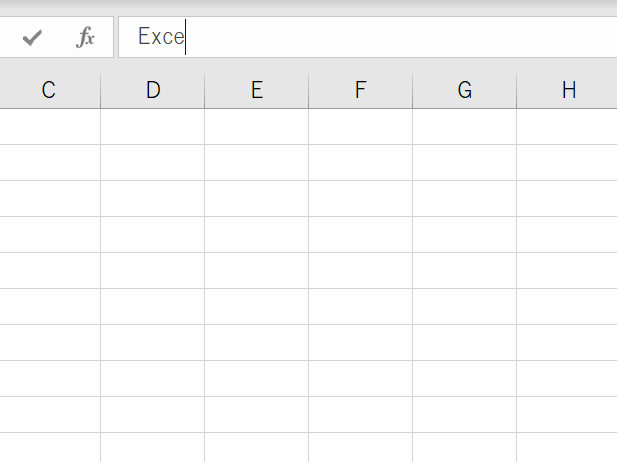Click the fourth visible cell in column E
This screenshot has height=462, width=617.
257,235
